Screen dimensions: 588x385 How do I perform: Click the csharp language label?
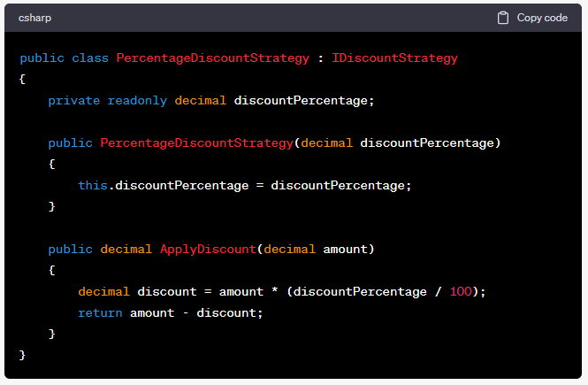34,18
